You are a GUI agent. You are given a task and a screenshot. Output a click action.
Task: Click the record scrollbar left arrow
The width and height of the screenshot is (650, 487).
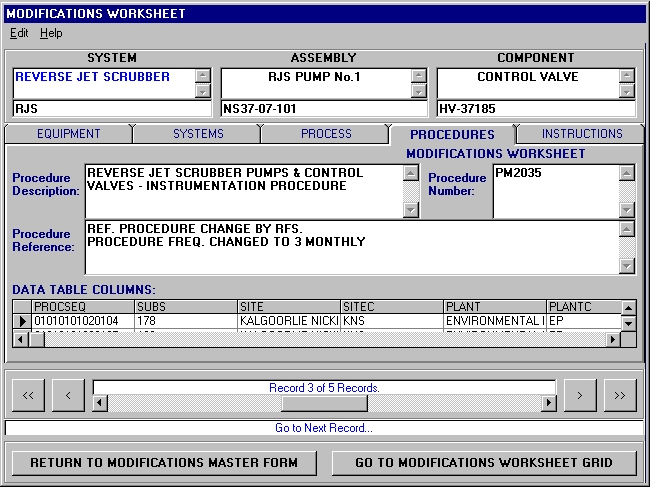[100, 402]
